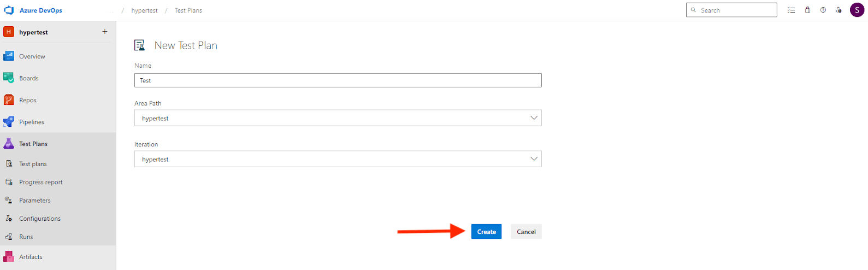The width and height of the screenshot is (868, 270).
Task: Select Progress report in the sidebar
Action: pos(41,183)
